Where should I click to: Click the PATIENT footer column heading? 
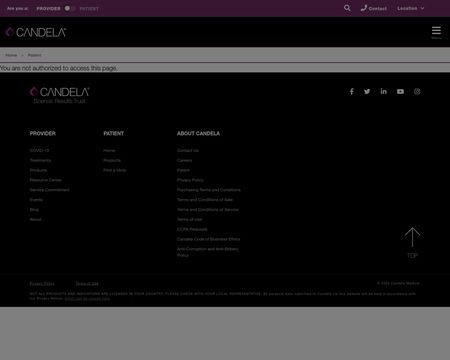(113, 134)
